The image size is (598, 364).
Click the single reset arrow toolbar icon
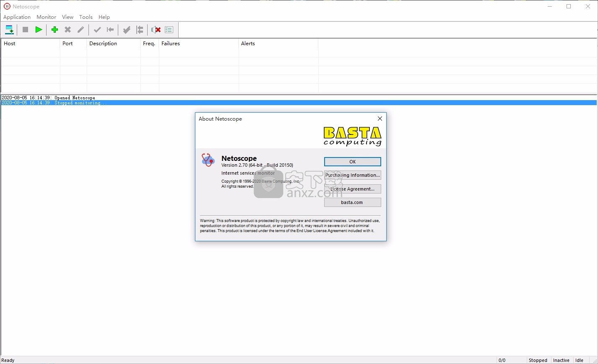click(x=110, y=30)
